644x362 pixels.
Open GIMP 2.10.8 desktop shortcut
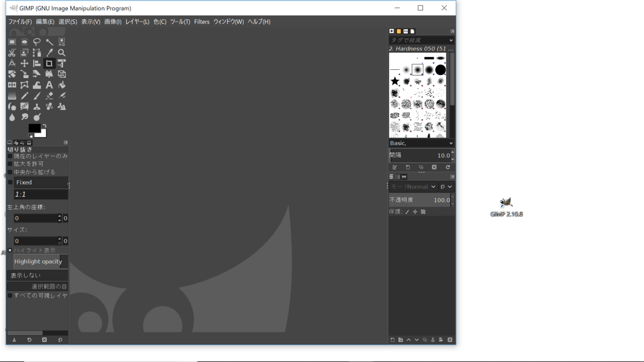[506, 206]
